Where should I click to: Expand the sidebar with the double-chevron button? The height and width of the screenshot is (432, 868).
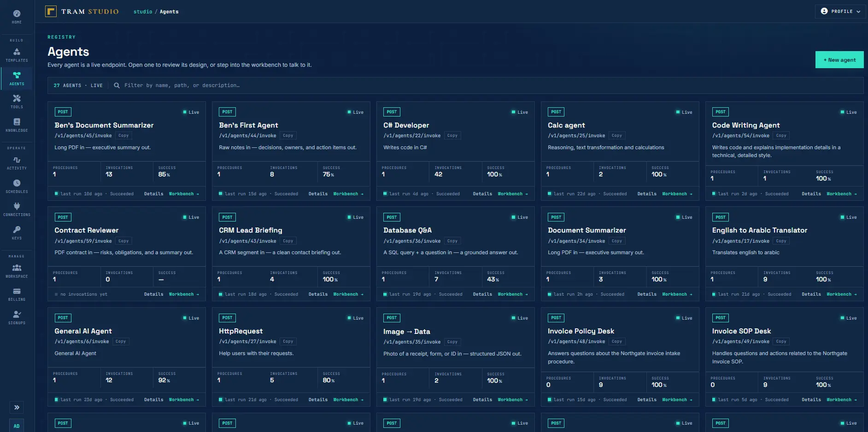[17, 407]
